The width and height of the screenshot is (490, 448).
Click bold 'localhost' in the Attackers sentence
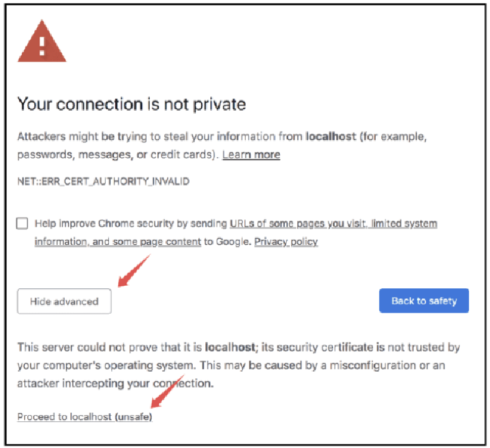[x=331, y=137]
